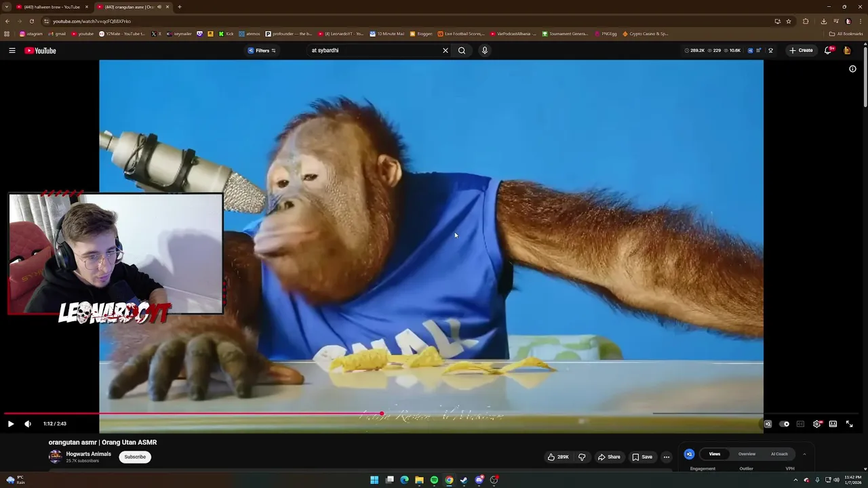Open the Kick bookmark
Image resolution: width=868 pixels, height=488 pixels.
pyautogui.click(x=226, y=33)
